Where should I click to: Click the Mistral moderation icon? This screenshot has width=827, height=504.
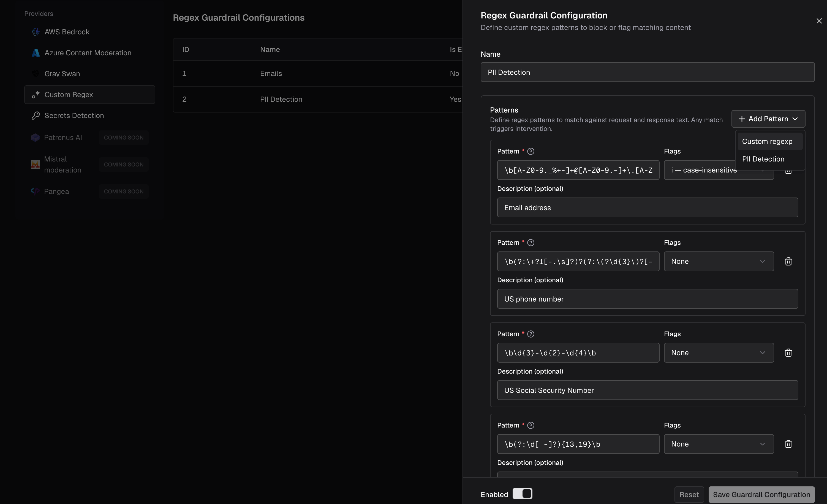35,164
